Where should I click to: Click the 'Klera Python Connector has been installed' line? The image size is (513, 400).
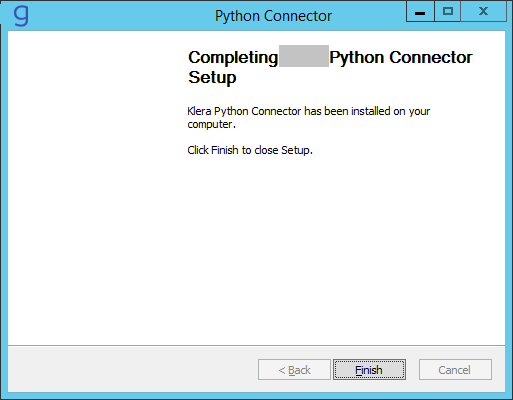[x=309, y=111]
